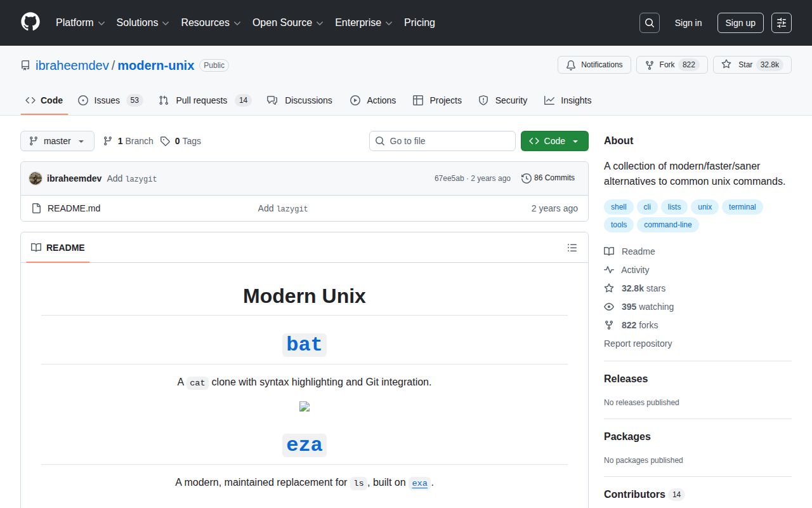Click the Actions play icon
The height and width of the screenshot is (508, 812).
(355, 100)
